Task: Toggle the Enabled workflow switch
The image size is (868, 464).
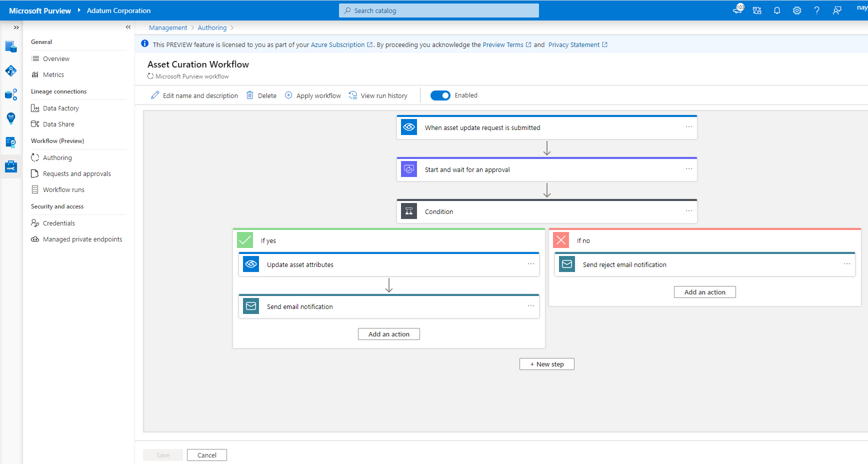Action: 440,95
